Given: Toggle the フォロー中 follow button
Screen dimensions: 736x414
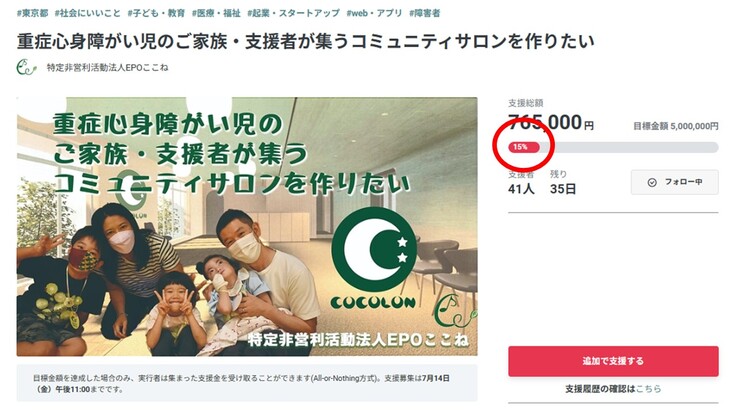Looking at the screenshot, I should [x=674, y=183].
